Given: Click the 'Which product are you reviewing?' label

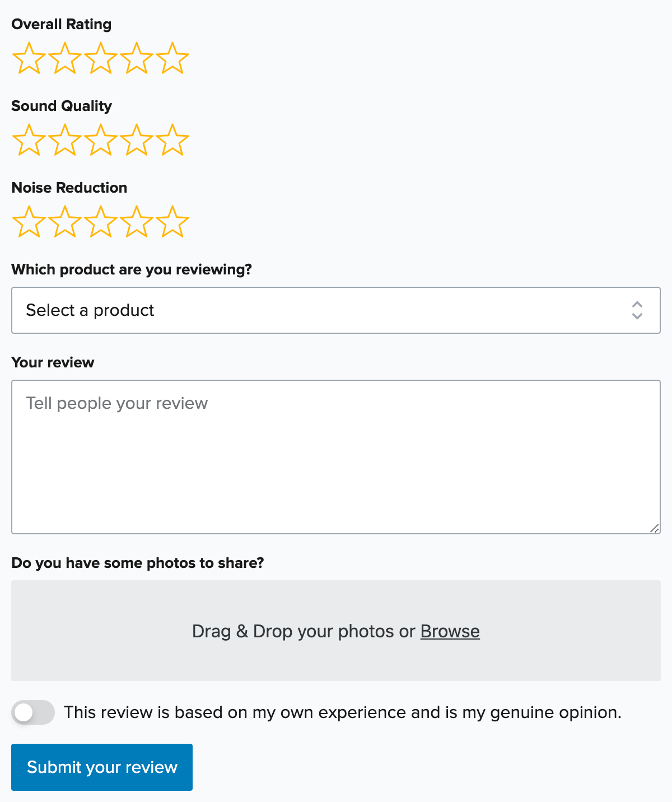Looking at the screenshot, I should (131, 269).
